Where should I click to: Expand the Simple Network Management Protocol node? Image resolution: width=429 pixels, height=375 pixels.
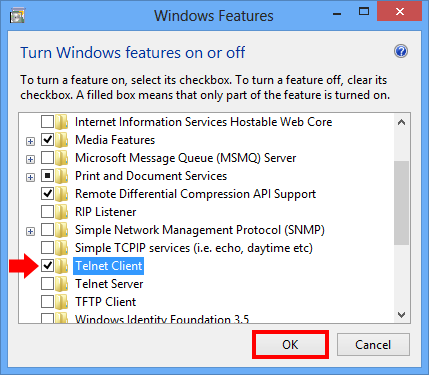pyautogui.click(x=30, y=231)
